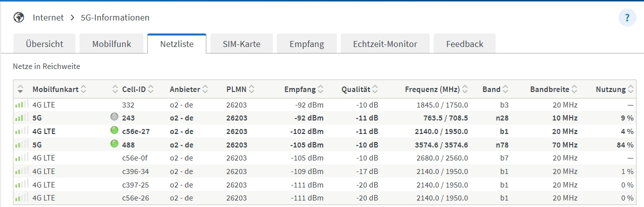Switch to the Übersicht tab
This screenshot has height=207, width=644.
pyautogui.click(x=44, y=44)
